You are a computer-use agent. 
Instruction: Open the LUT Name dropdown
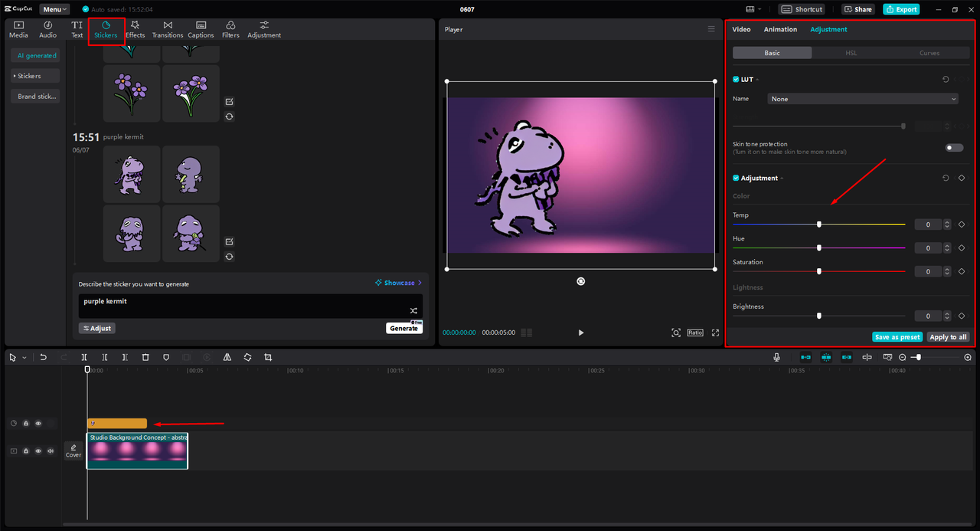click(863, 99)
